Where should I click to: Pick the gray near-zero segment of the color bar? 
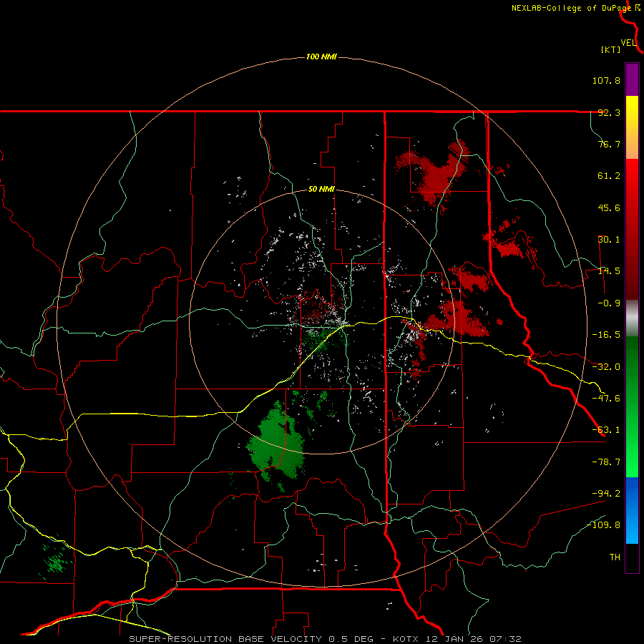[x=632, y=318]
